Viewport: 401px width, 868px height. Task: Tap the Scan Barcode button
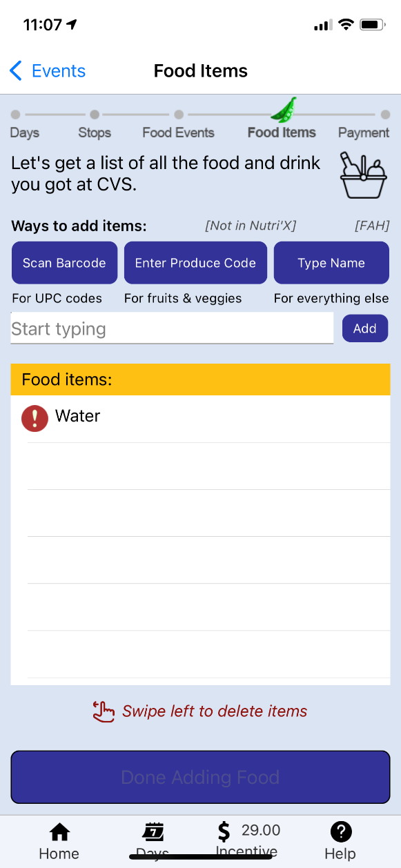click(64, 263)
